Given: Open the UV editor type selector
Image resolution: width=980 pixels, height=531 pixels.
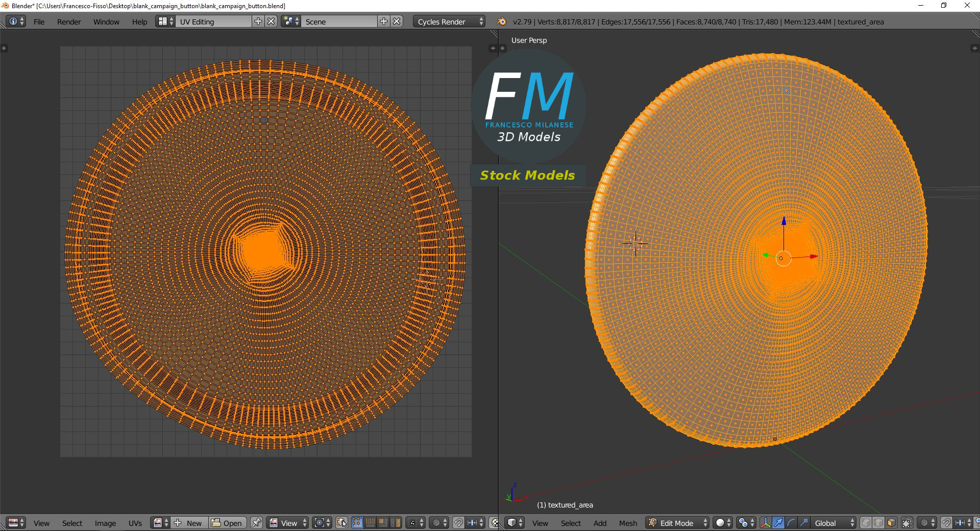Looking at the screenshot, I should pos(16,523).
